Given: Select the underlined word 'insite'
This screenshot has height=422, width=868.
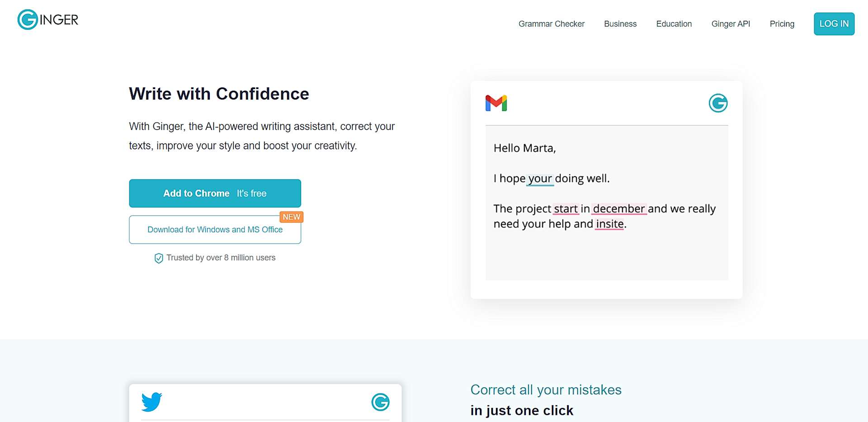Looking at the screenshot, I should (x=609, y=224).
